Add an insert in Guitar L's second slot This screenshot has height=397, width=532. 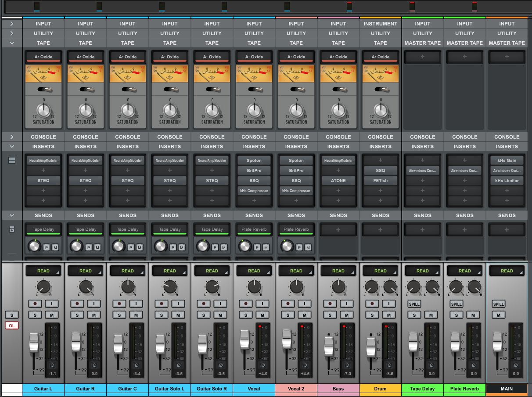pyautogui.click(x=43, y=171)
